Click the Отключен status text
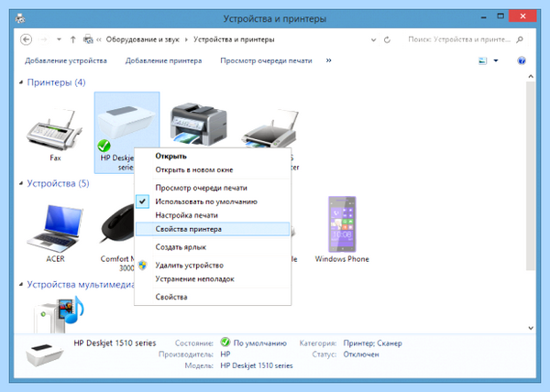The image size is (550, 392). [361, 354]
